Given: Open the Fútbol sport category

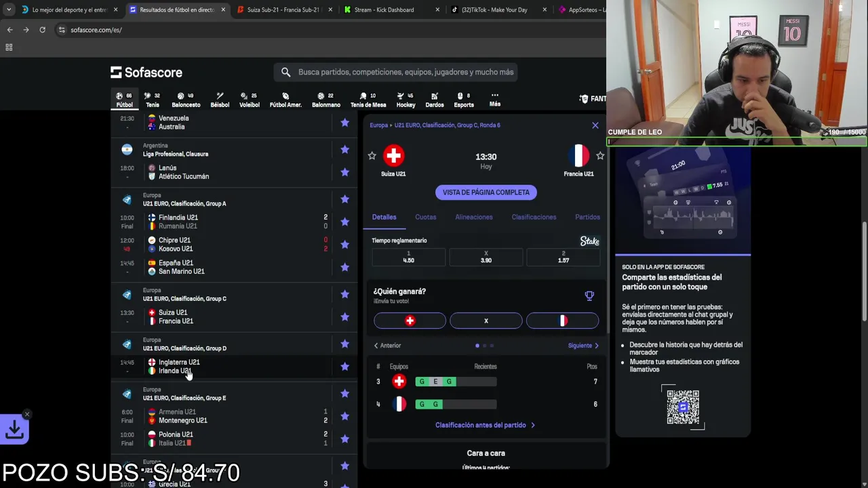Looking at the screenshot, I should tap(124, 100).
